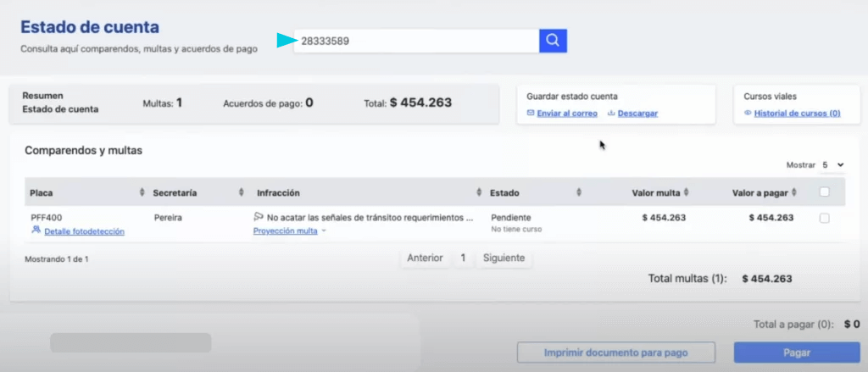This screenshot has width=868, height=372.
Task: Sort by the Estado column arrows
Action: pos(578,192)
